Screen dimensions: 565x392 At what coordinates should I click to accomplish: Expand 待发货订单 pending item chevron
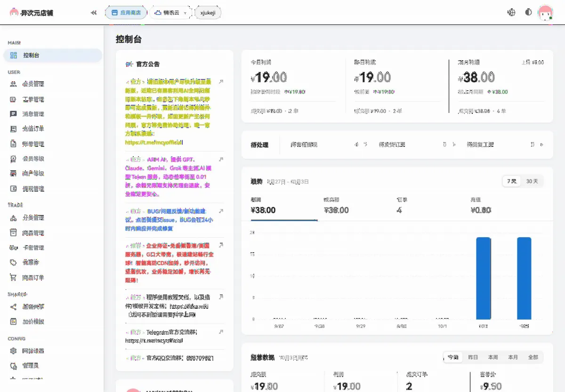click(454, 144)
